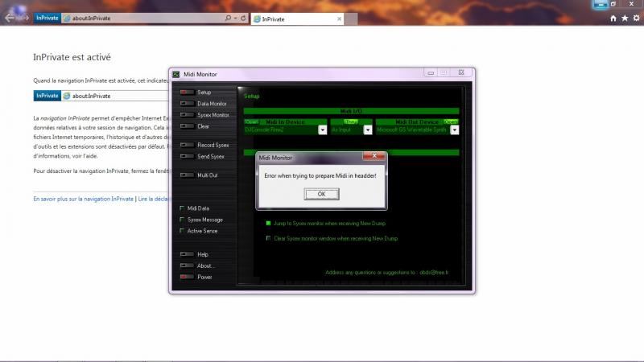Open the Setup panel in Midi Monitor
The image size is (644, 362).
point(202,93)
